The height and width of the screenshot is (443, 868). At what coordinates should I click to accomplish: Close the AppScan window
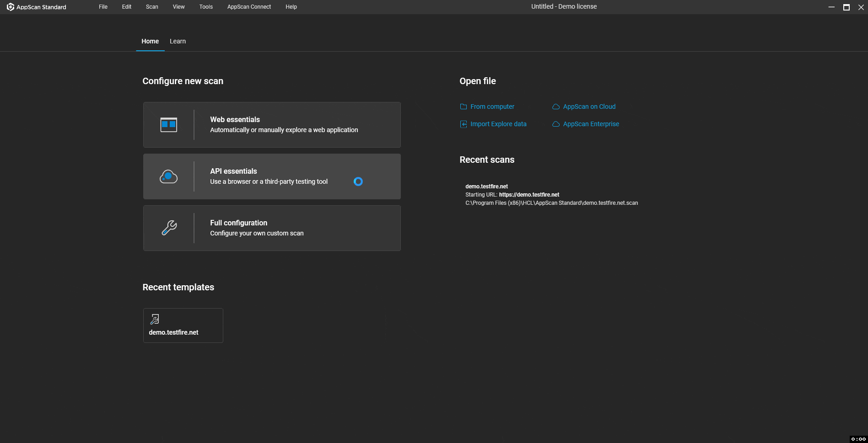861,7
